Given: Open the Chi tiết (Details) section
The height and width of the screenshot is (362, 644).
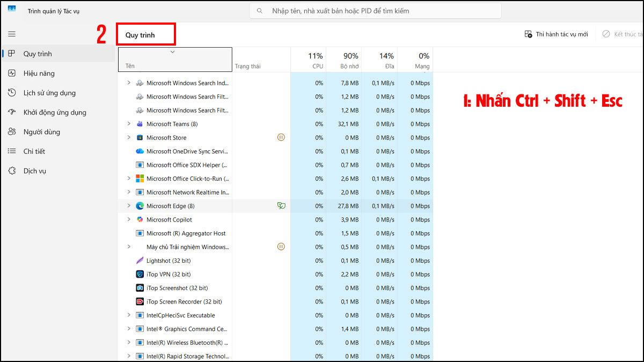Looking at the screenshot, I should click(12, 151).
